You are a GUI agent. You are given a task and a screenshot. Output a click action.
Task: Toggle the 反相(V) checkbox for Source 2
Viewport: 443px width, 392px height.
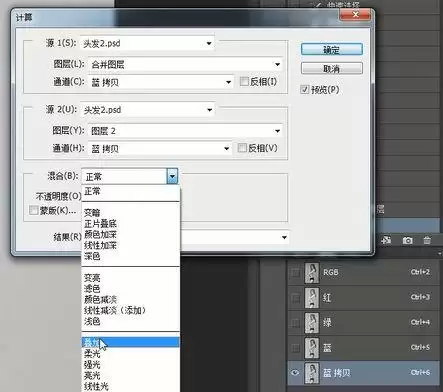242,148
